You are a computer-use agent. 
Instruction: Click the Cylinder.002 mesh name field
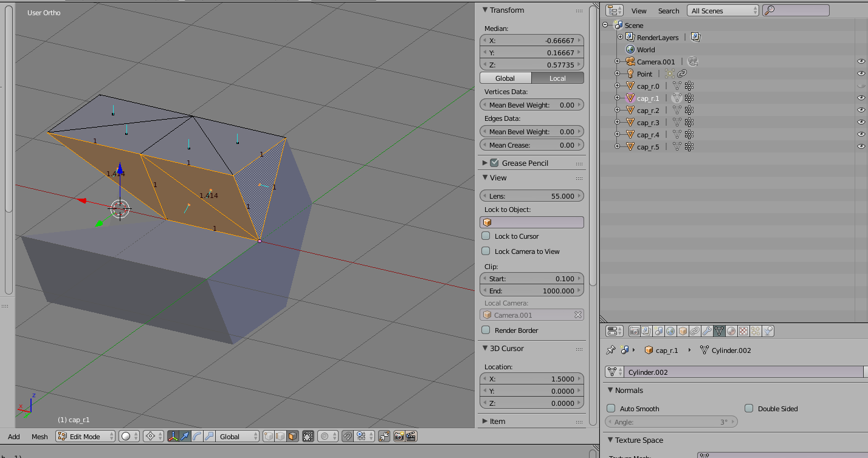tap(743, 372)
